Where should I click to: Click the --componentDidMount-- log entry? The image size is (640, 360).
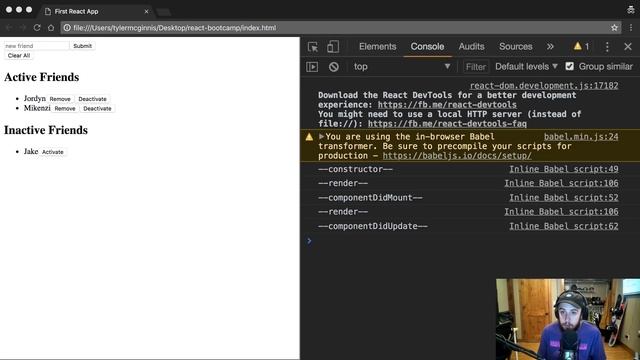pos(370,198)
